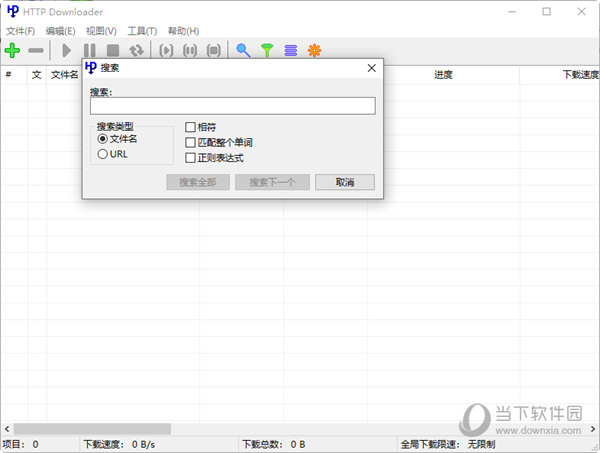The width and height of the screenshot is (600, 453).
Task: Click the bracketed Start Inactive icon
Action: [x=166, y=51]
